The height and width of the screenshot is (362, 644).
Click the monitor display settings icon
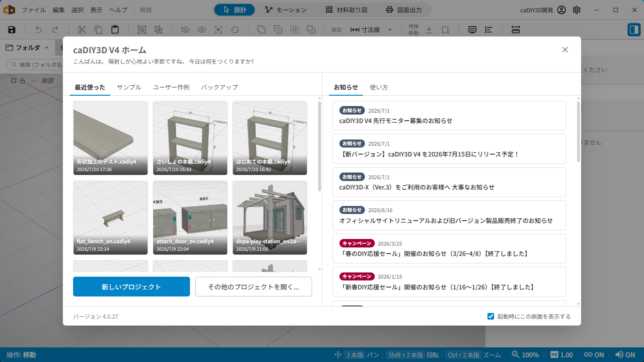coord(472,30)
